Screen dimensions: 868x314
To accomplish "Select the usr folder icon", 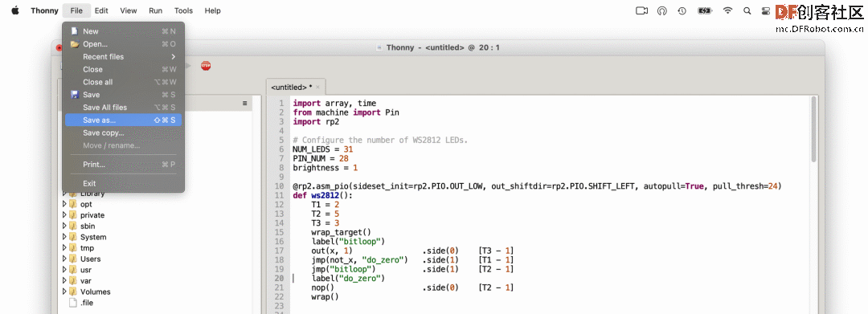I will 72,270.
